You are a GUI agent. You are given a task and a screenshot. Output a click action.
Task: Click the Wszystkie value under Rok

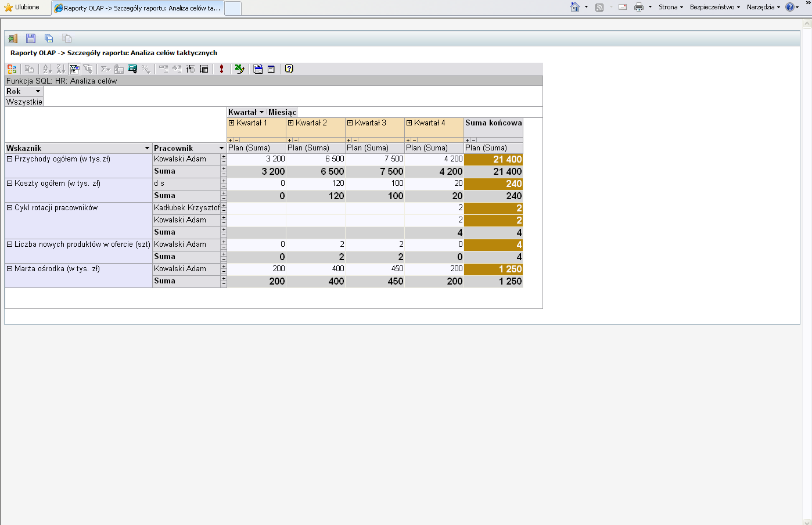coord(24,102)
